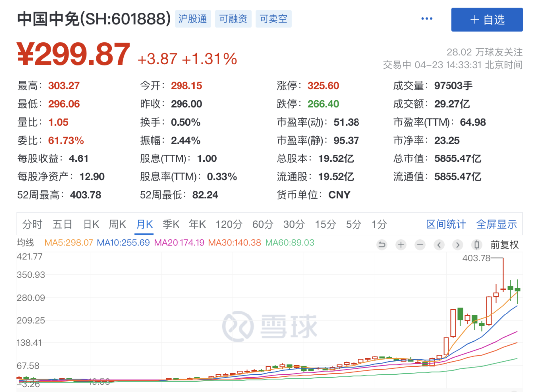537x392 pixels.
Task: Click the 跌停 value 266.40
Action: click(323, 104)
